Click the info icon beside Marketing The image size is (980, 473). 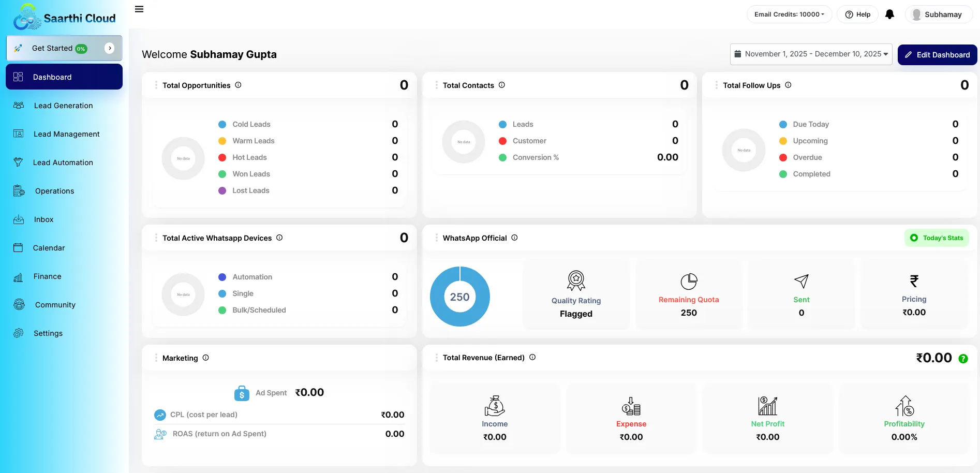205,358
